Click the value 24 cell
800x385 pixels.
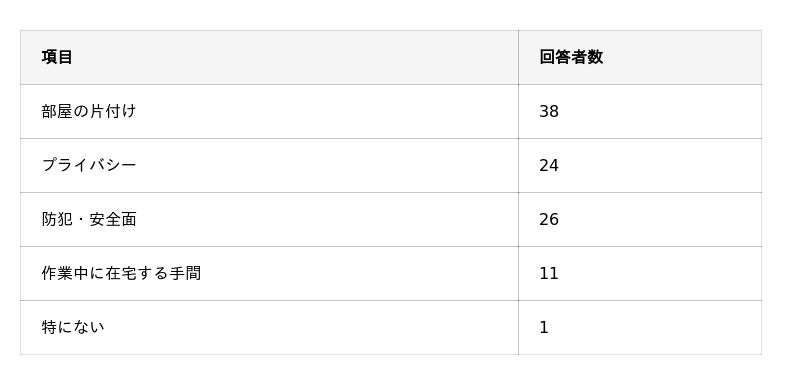[x=640, y=165]
